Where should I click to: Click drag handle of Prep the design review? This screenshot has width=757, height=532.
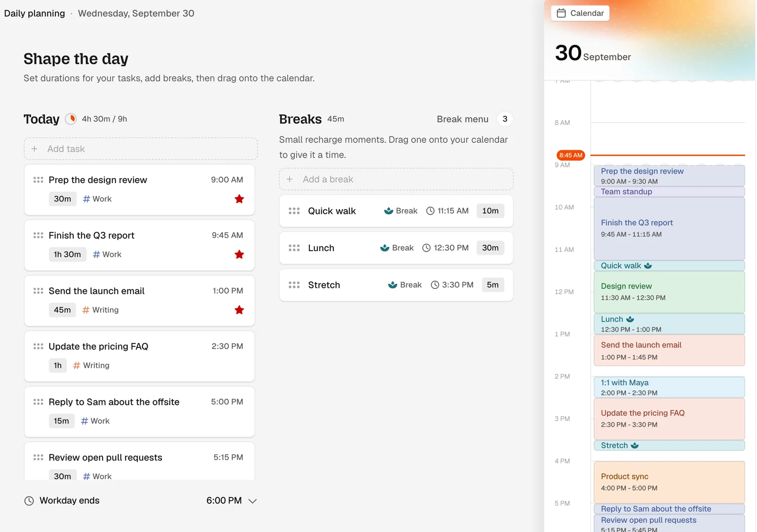coord(38,180)
